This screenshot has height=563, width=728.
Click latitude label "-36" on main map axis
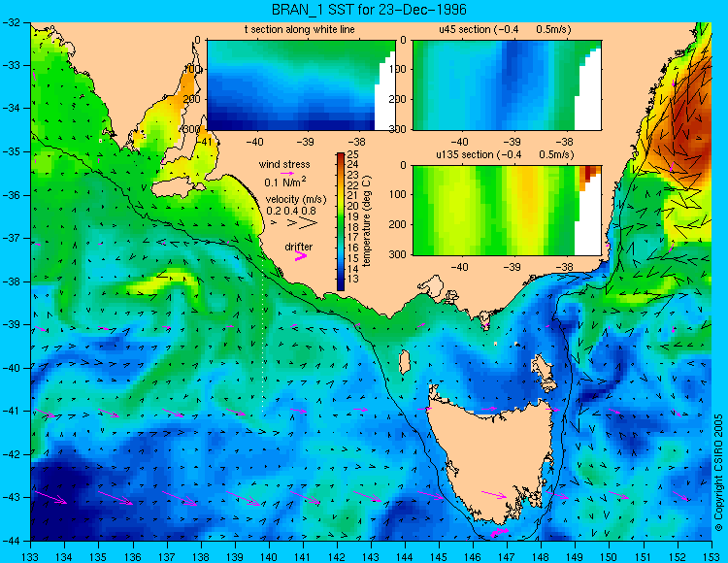(11, 195)
